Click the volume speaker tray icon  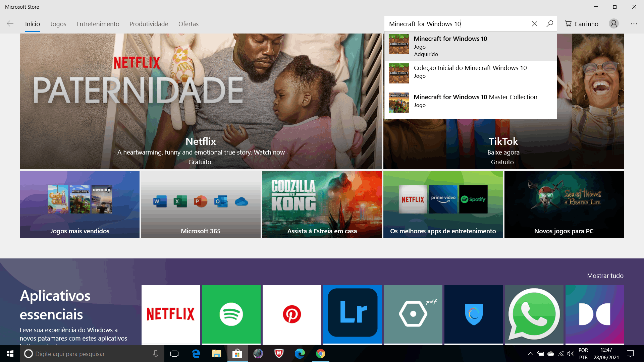(571, 354)
